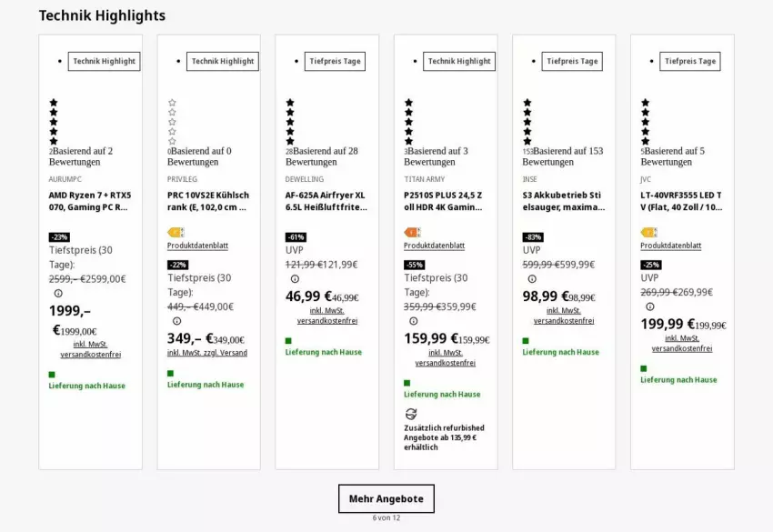Click refurbished icon on Titan Army card
The height and width of the screenshot is (532, 773).
tap(410, 413)
